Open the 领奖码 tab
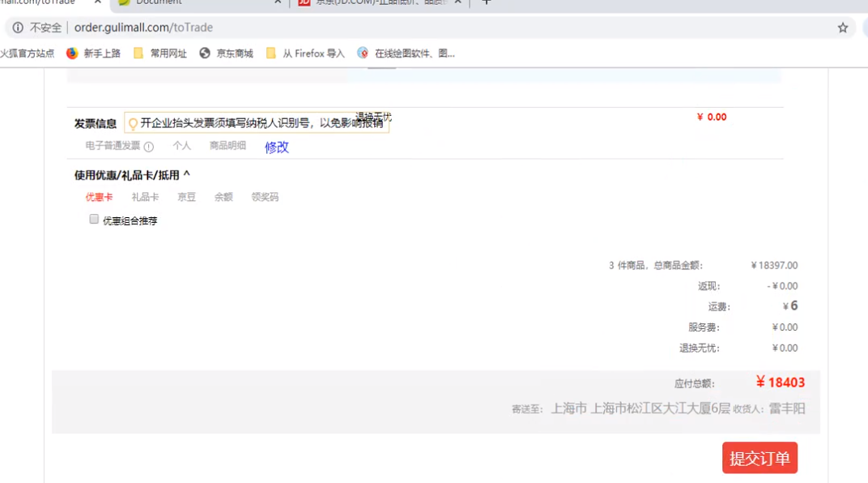Screen dimensions: 868x483 tap(265, 197)
